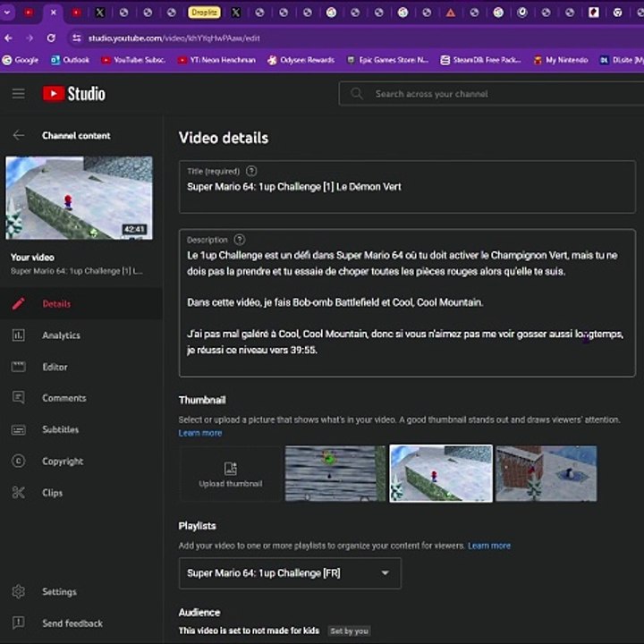
Task: Open the Outlook bookmark
Action: point(70,60)
